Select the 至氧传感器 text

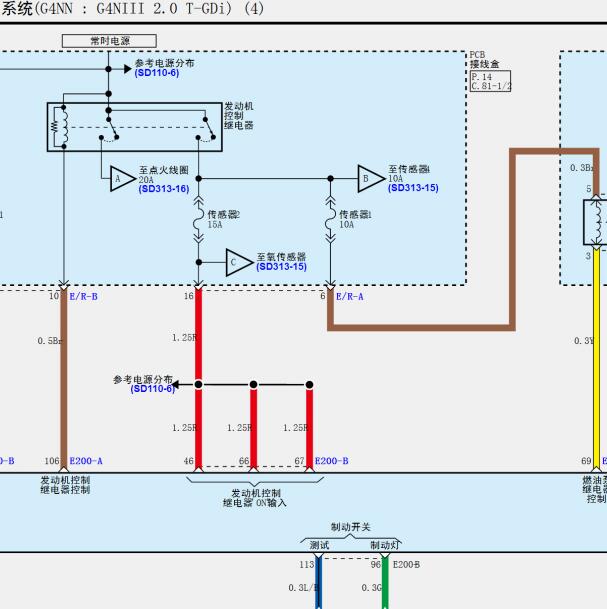[x=281, y=257]
